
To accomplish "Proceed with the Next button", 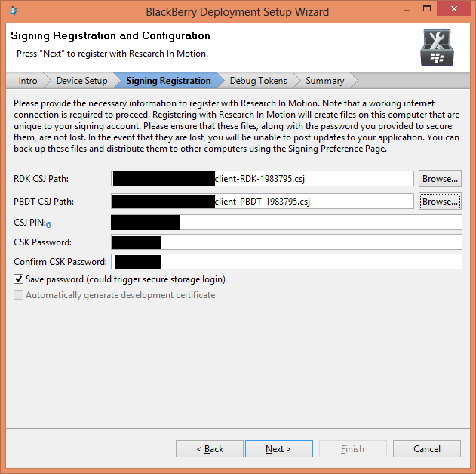I will click(x=278, y=449).
